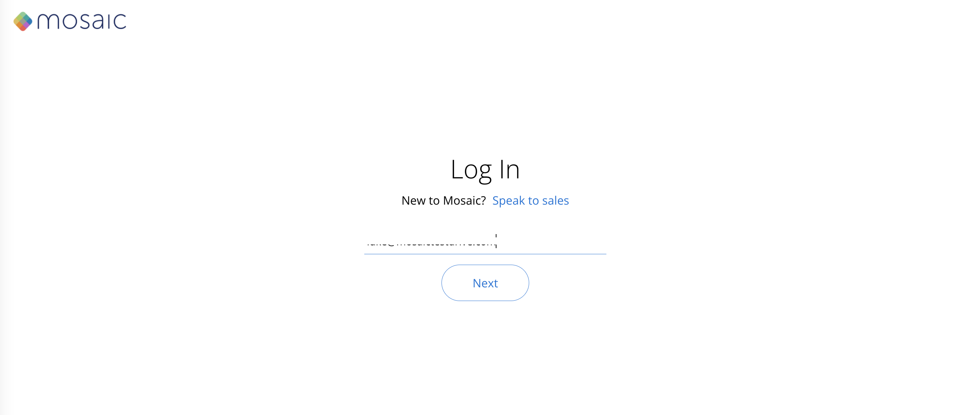Screen dimensions: 980x415
Task: Submit email with the Next button
Action: click(485, 283)
